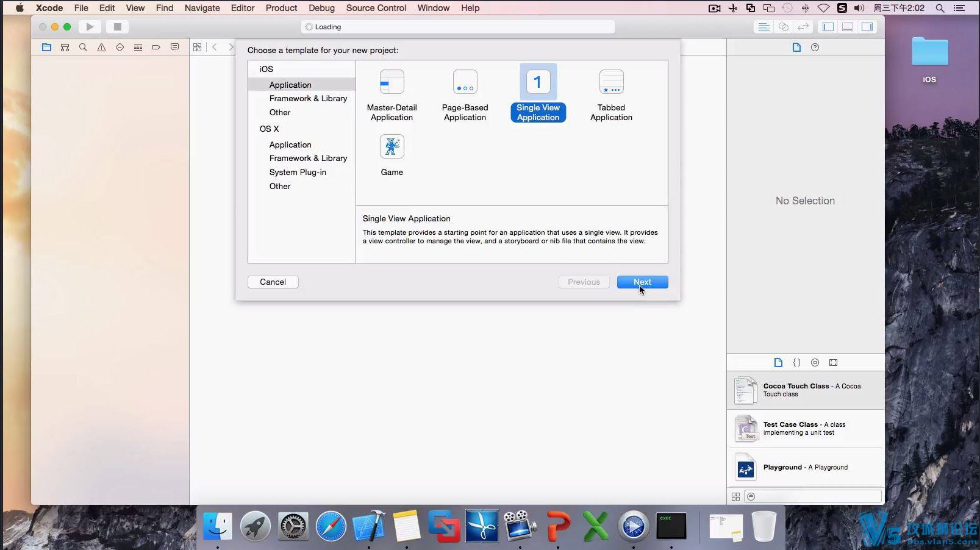Open the Edit menu
The image size is (980, 550).
(x=107, y=8)
